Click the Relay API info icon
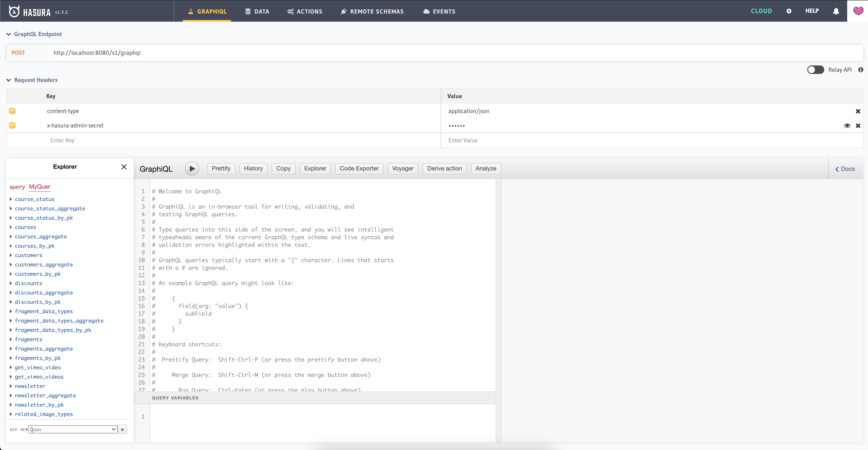This screenshot has height=450, width=868. (x=861, y=70)
